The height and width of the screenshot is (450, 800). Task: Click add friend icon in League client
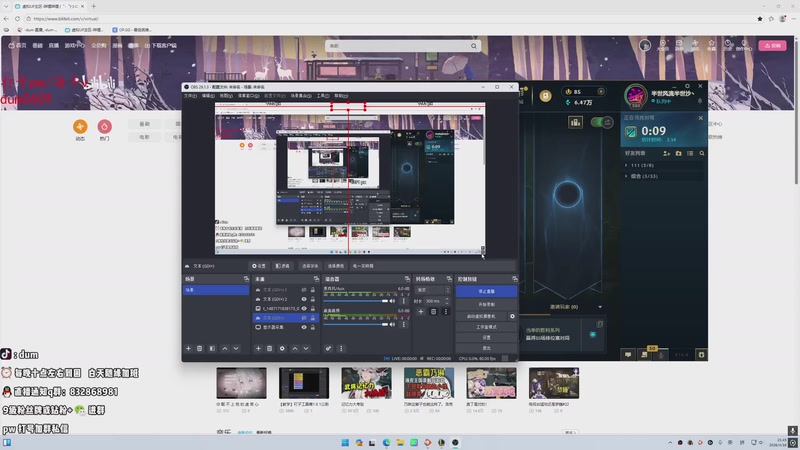[666, 154]
